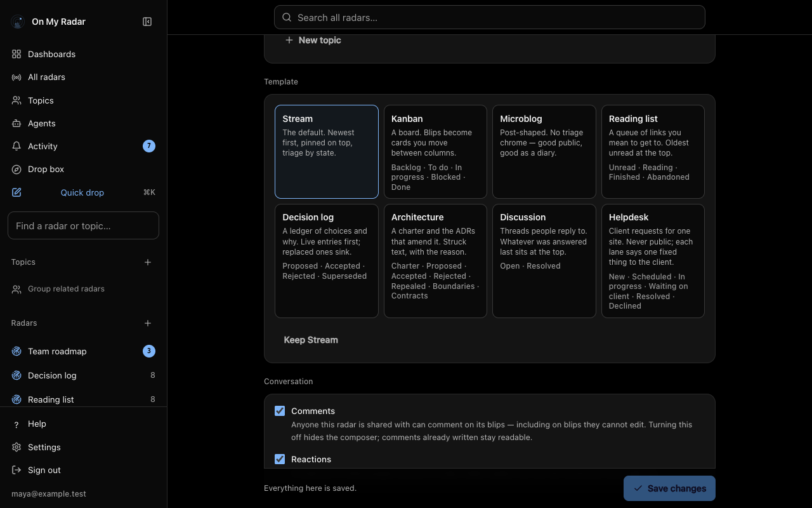Click the Help question mark icon
This screenshot has width=812, height=508.
point(16,424)
